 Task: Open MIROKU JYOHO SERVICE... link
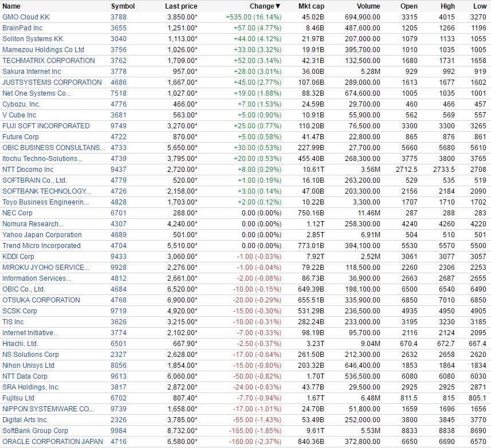coord(46,268)
